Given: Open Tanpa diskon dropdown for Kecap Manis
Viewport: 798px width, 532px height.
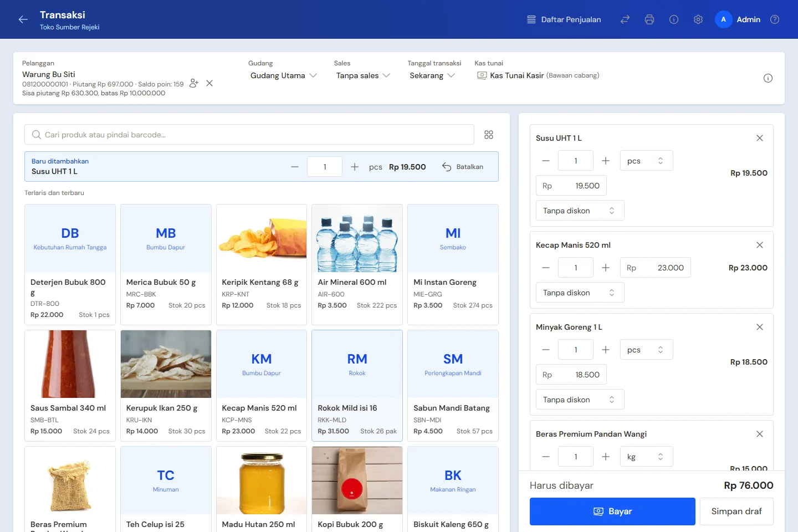Looking at the screenshot, I should (580, 293).
